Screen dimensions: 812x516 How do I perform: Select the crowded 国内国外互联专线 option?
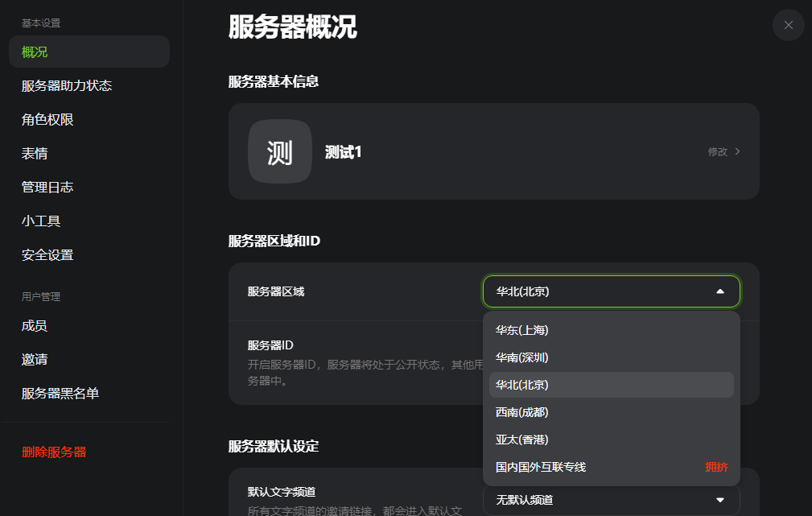541,467
